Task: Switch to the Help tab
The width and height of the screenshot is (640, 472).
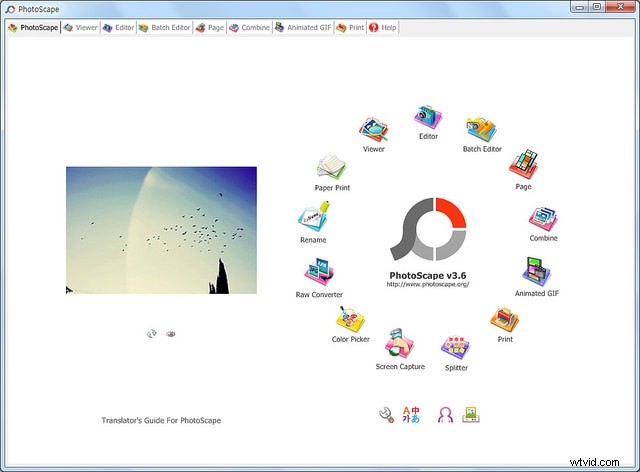Action: (383, 28)
